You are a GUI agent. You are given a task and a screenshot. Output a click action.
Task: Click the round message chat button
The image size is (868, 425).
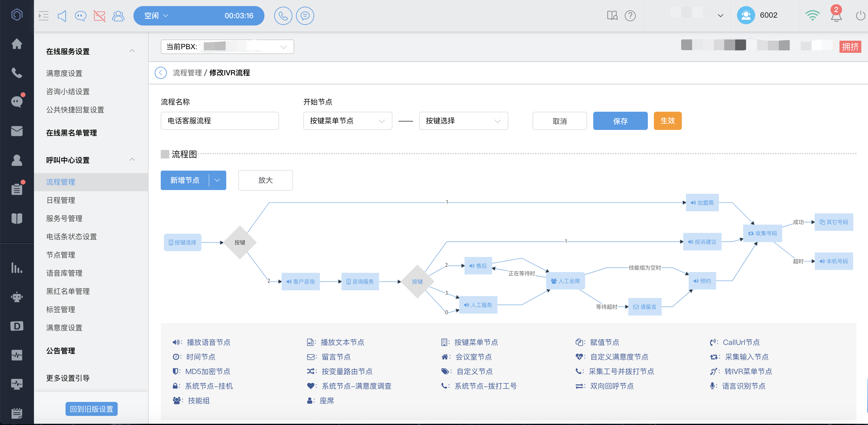pyautogui.click(x=305, y=16)
